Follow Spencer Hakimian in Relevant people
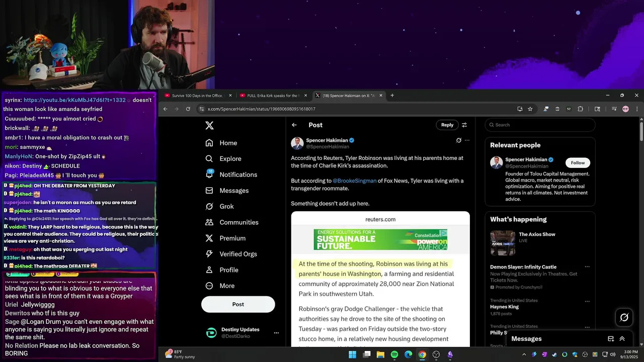 point(578,163)
